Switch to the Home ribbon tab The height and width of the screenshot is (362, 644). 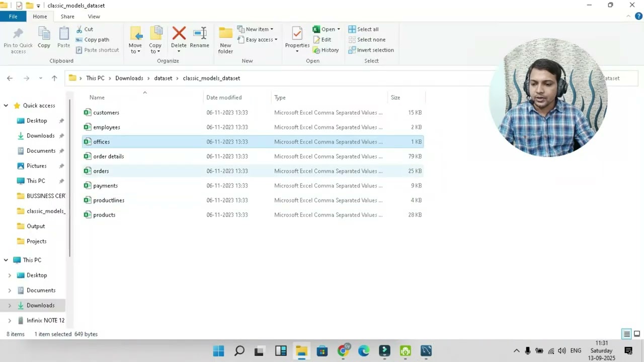(x=40, y=17)
